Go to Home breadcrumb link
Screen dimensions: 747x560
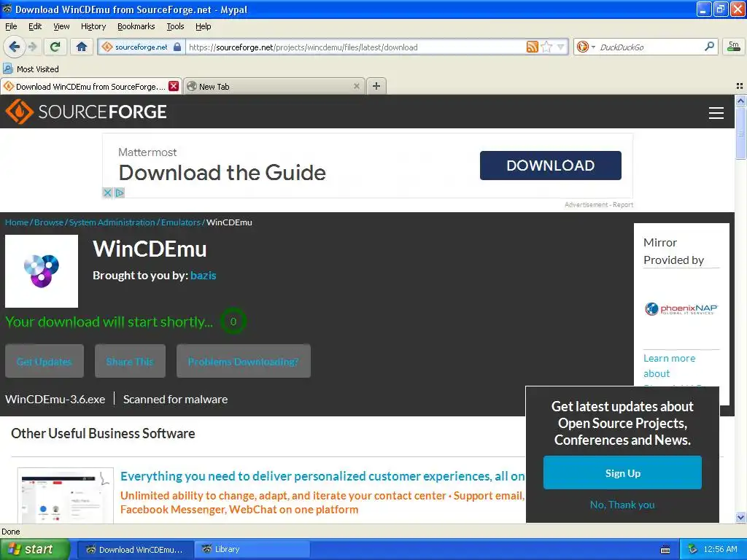[17, 222]
